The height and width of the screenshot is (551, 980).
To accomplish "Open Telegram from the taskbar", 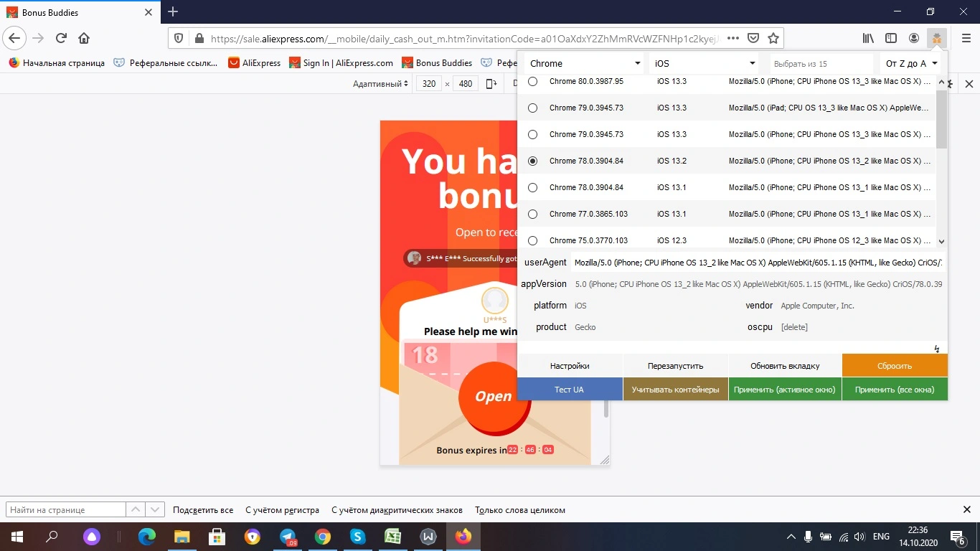I will [288, 537].
